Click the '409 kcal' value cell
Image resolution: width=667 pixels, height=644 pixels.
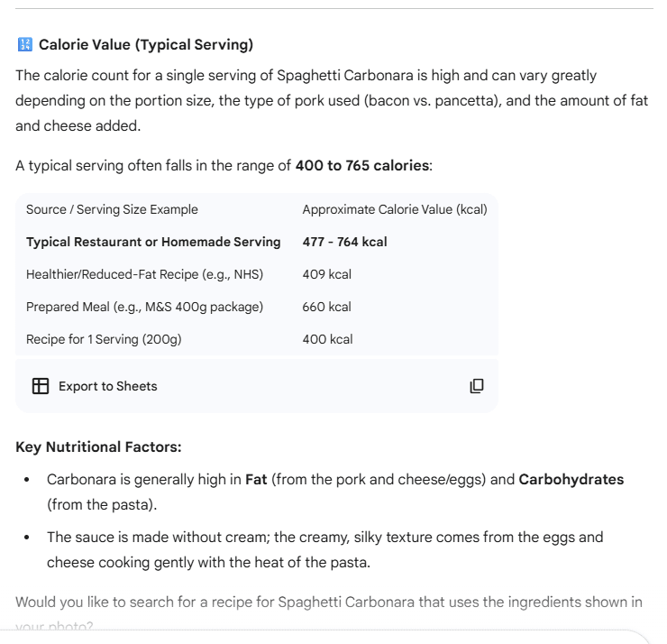(x=326, y=274)
